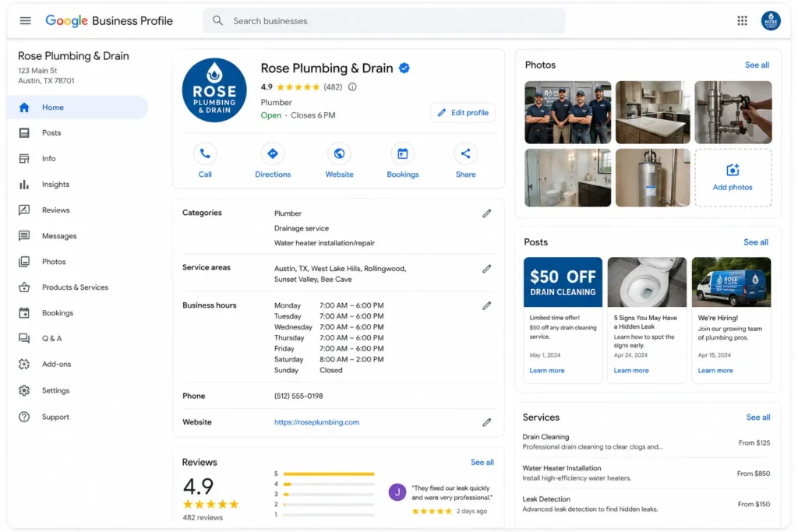Click the 3-star rating bar
Screen dimensions: 798x532
(x=329, y=495)
